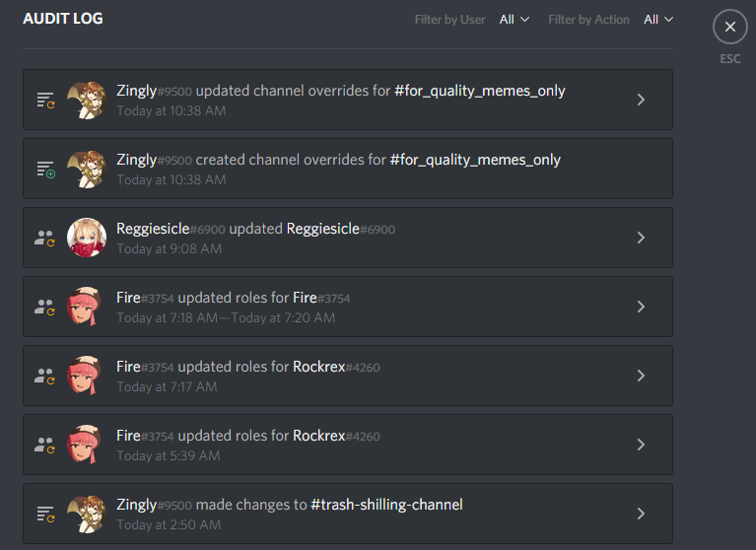Close audit log with the ESC button
Image resolution: width=756 pixels, height=550 pixels.
730,27
